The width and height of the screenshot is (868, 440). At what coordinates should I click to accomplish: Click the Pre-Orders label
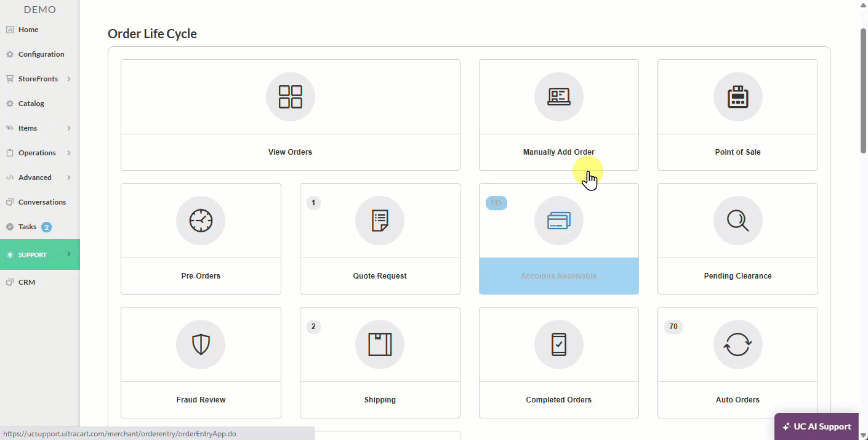coord(201,276)
